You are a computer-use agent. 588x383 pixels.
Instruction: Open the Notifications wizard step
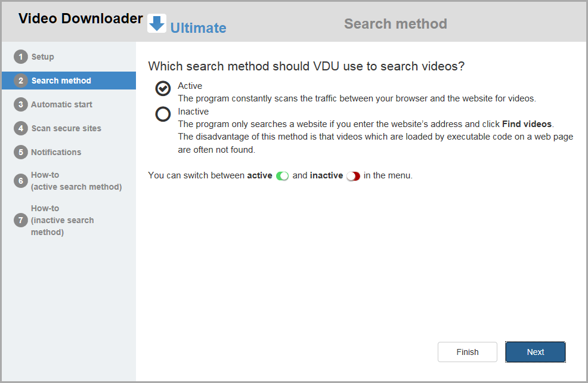57,152
